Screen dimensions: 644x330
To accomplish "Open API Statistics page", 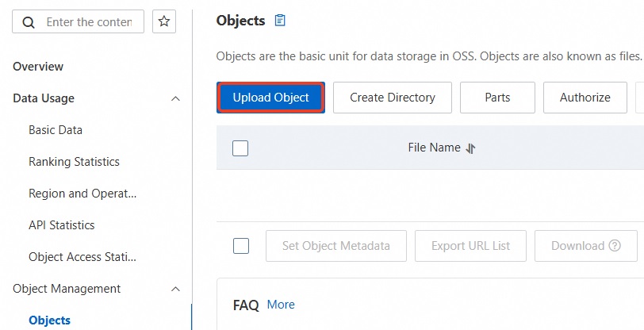I will [61, 225].
